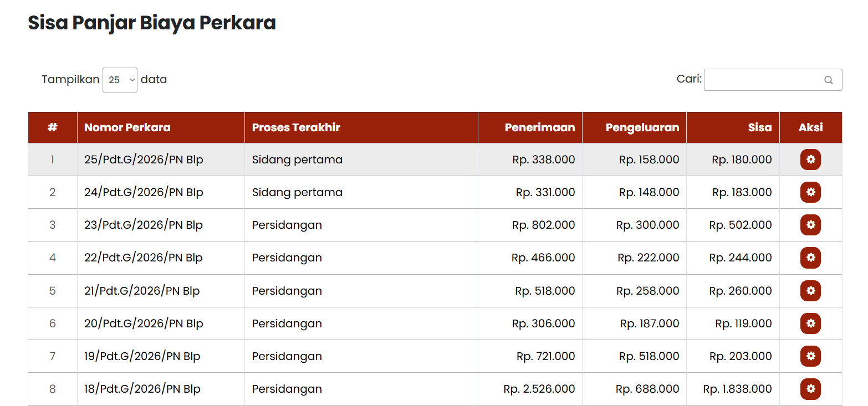Click case number 25/Pdt.G/2026/PN Blp cell
The width and height of the screenshot is (868, 406).
click(161, 160)
